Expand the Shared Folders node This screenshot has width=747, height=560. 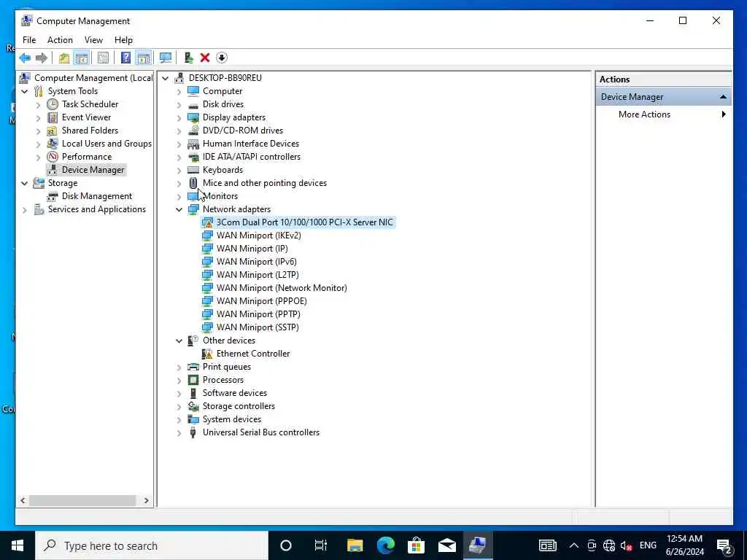click(x=39, y=131)
